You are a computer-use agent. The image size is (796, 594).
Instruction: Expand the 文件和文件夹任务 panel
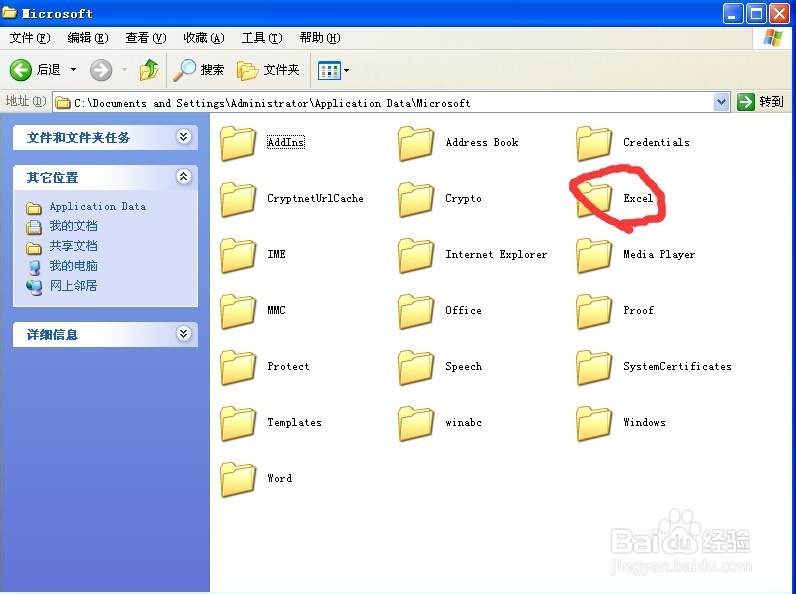[x=183, y=136]
